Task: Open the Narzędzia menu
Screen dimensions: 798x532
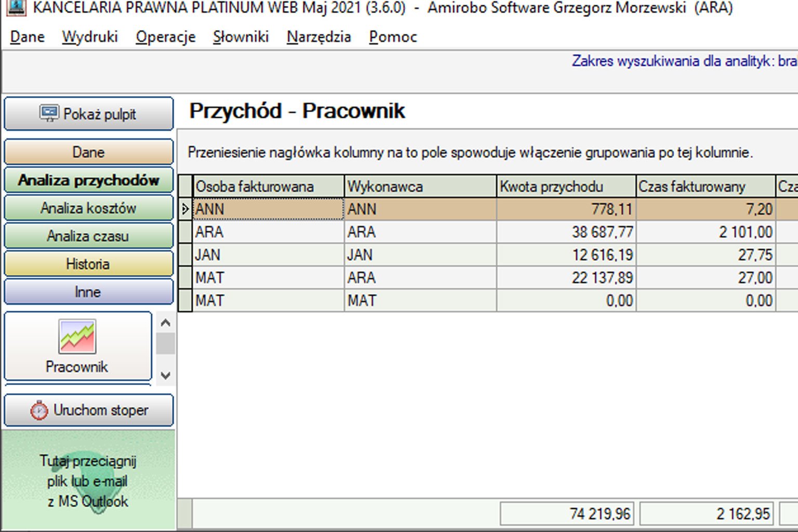Action: (x=318, y=37)
